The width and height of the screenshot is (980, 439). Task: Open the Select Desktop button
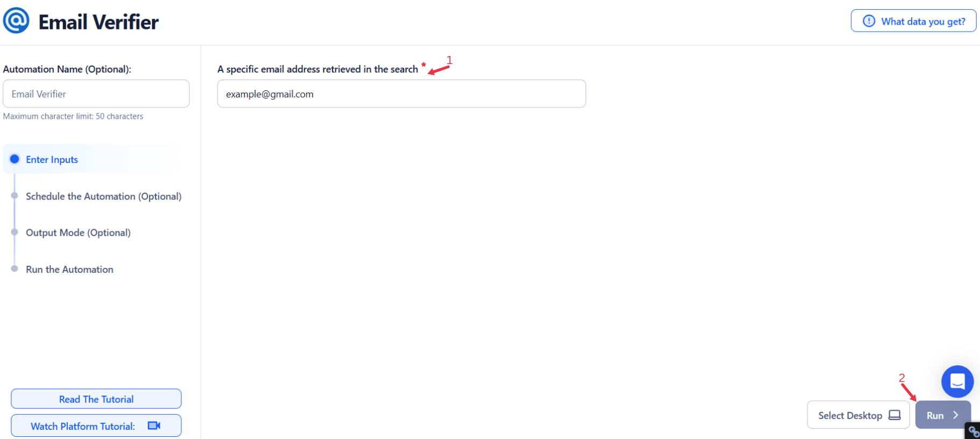click(858, 415)
